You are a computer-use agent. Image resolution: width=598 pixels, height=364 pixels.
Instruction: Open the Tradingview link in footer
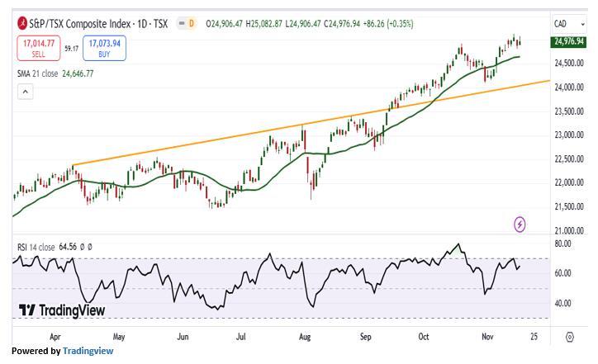tap(88, 351)
